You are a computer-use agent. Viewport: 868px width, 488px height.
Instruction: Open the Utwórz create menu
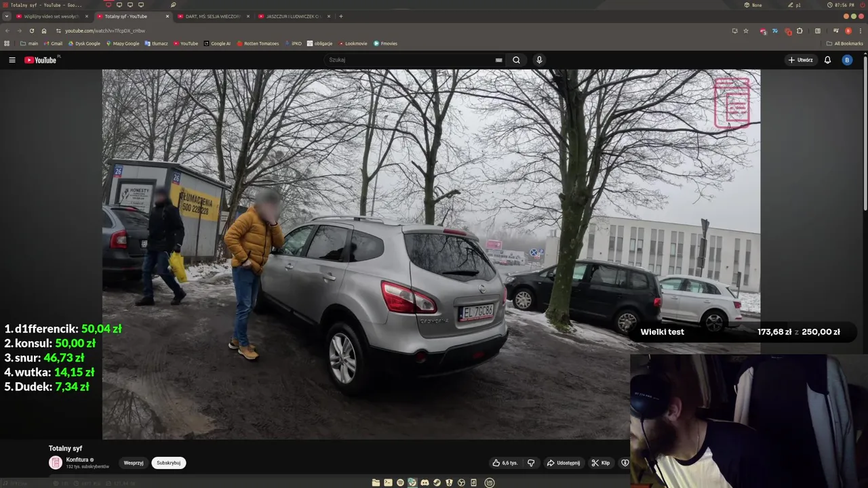point(800,60)
